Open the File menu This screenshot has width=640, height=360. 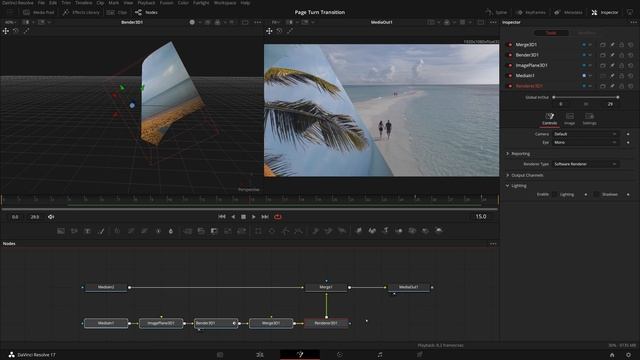41,3
